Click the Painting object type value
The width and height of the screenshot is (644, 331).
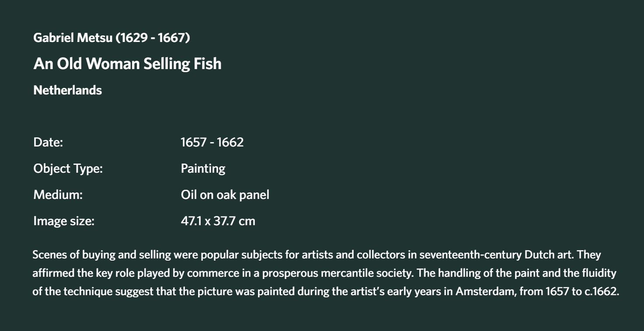[x=203, y=169]
